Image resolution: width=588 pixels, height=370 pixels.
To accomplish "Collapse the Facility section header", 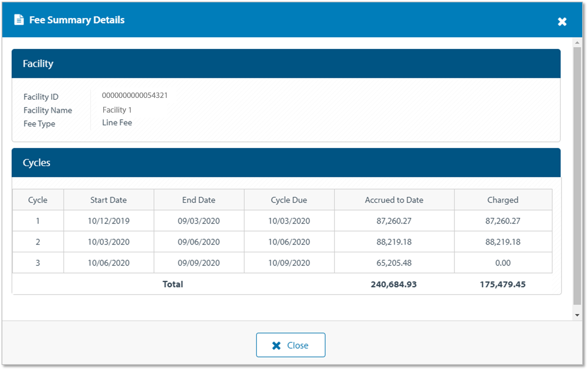I will [286, 63].
